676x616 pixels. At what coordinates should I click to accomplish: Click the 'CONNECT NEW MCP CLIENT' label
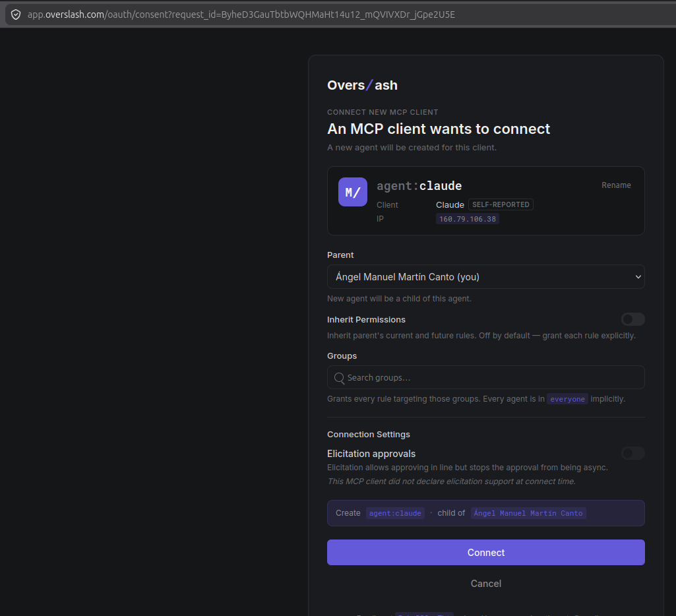[383, 112]
